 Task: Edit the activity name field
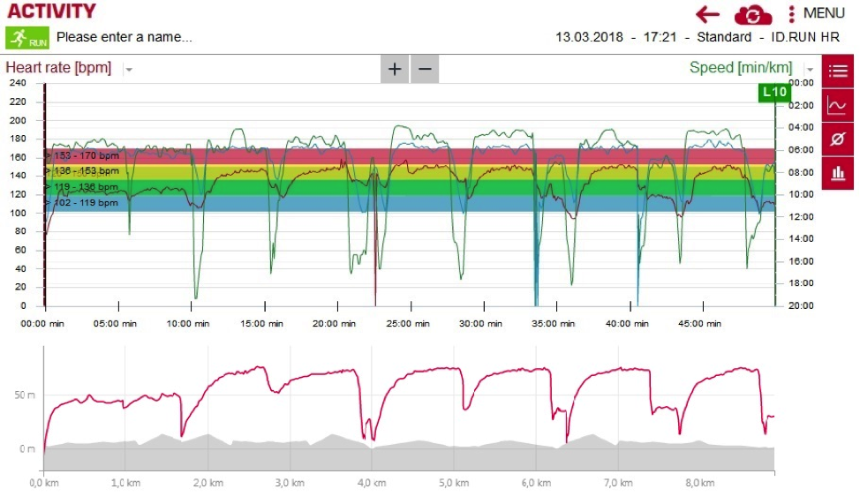124,37
